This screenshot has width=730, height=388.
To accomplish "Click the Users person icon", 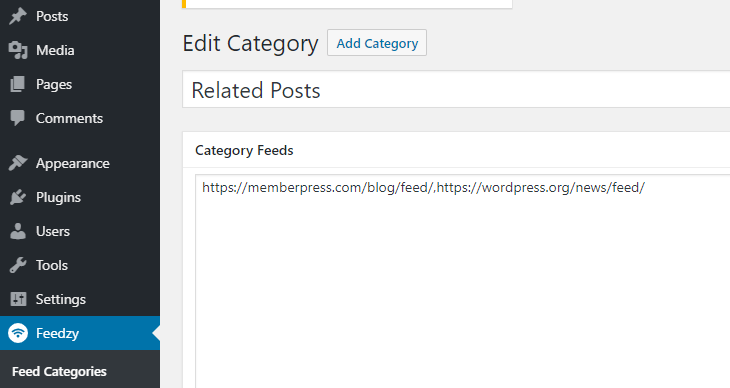I will [x=18, y=231].
